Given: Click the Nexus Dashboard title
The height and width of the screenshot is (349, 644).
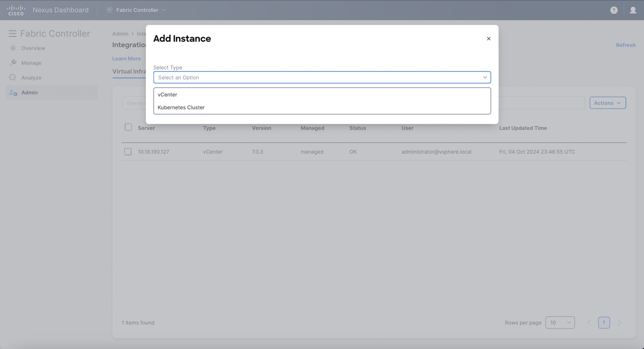Looking at the screenshot, I should 61,10.
